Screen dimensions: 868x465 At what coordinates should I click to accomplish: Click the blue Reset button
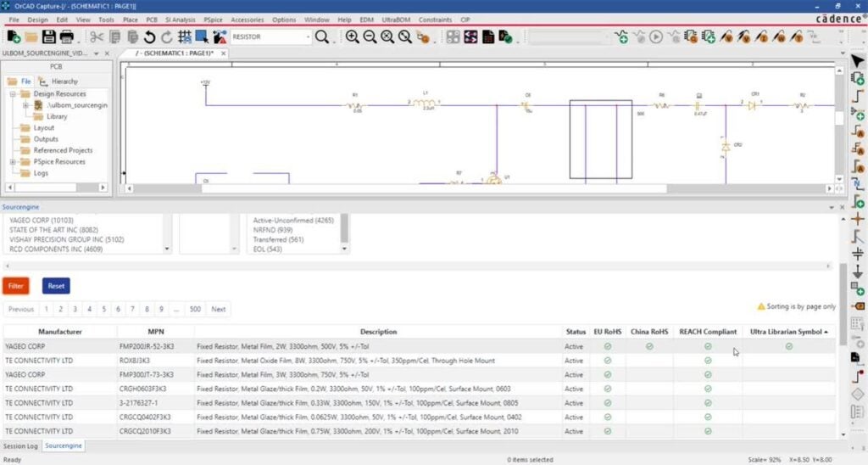click(x=56, y=286)
